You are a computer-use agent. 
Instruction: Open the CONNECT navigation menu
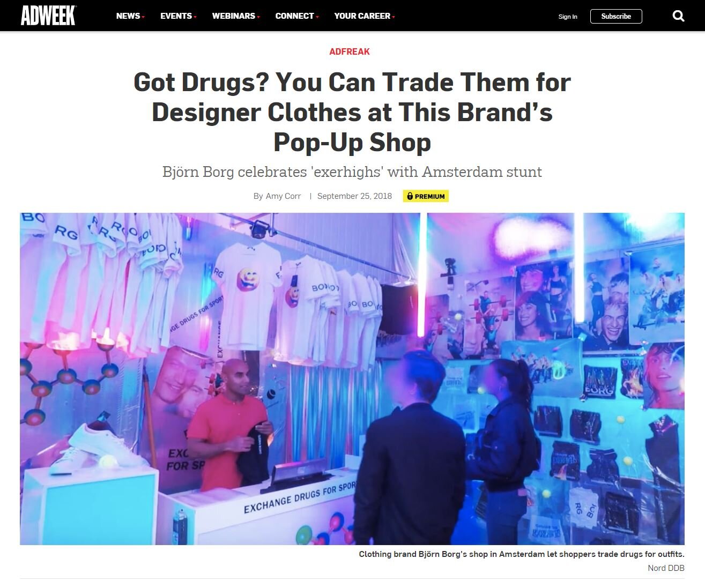click(x=297, y=16)
